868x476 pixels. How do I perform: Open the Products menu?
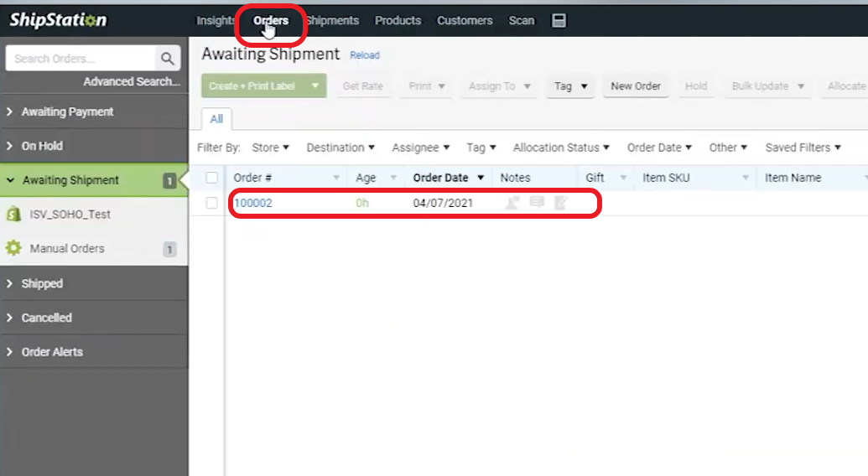point(398,20)
